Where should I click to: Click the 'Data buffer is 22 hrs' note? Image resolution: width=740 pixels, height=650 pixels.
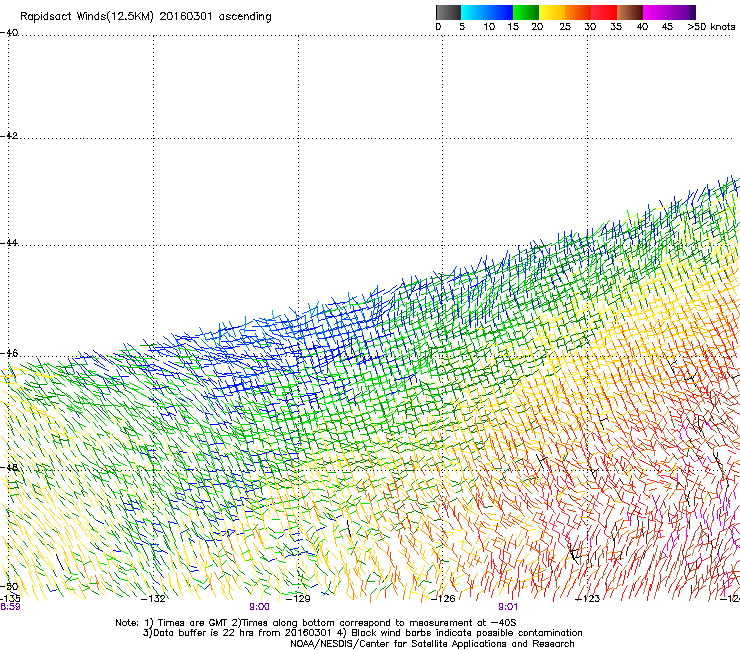[x=362, y=633]
